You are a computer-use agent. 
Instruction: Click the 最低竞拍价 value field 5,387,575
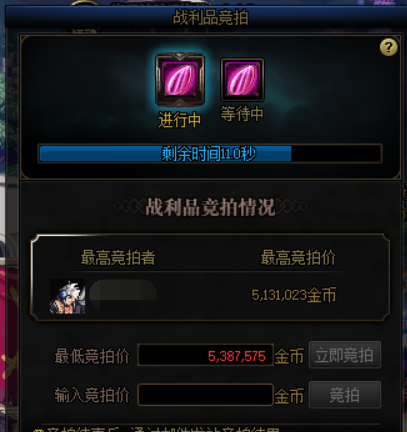tap(206, 355)
